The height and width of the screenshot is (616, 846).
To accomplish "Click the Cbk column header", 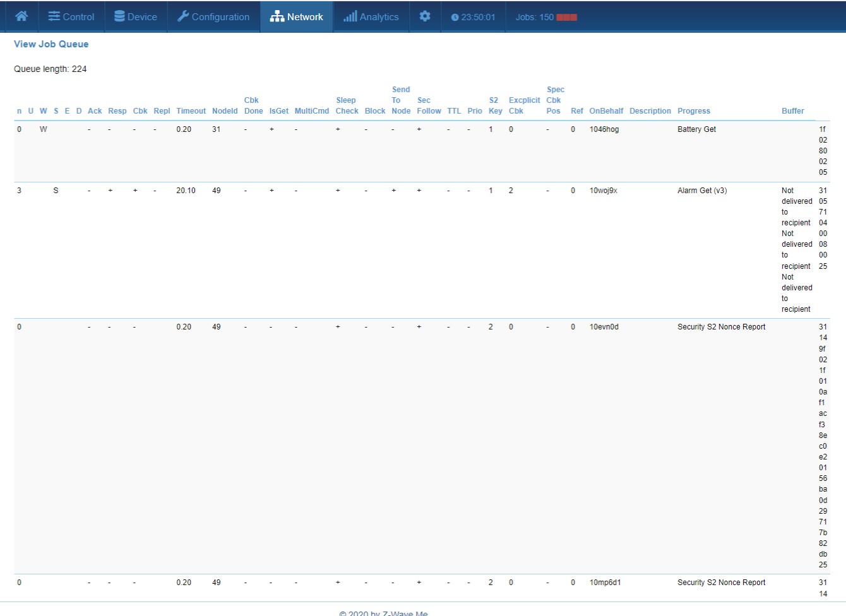I will pyautogui.click(x=140, y=111).
